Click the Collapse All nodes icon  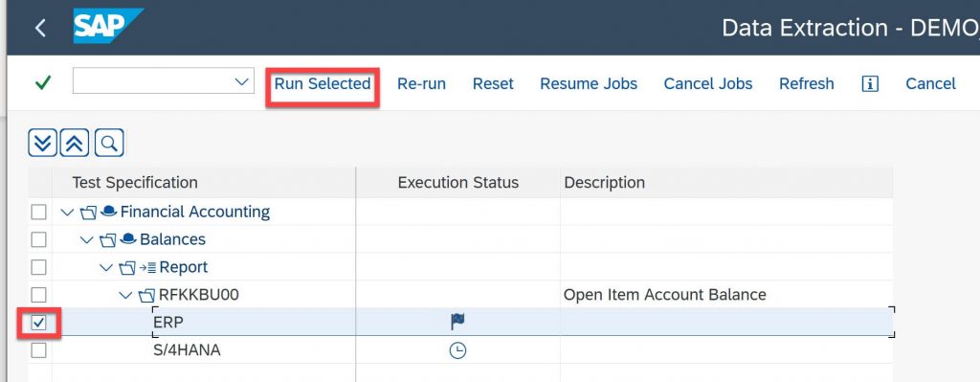coord(75,144)
